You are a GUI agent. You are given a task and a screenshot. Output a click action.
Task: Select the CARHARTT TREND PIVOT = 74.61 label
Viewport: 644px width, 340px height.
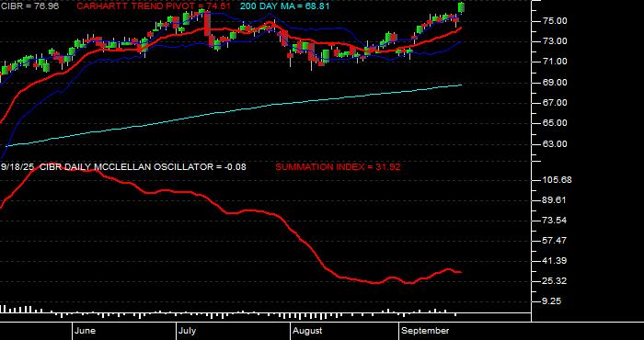[x=154, y=6]
